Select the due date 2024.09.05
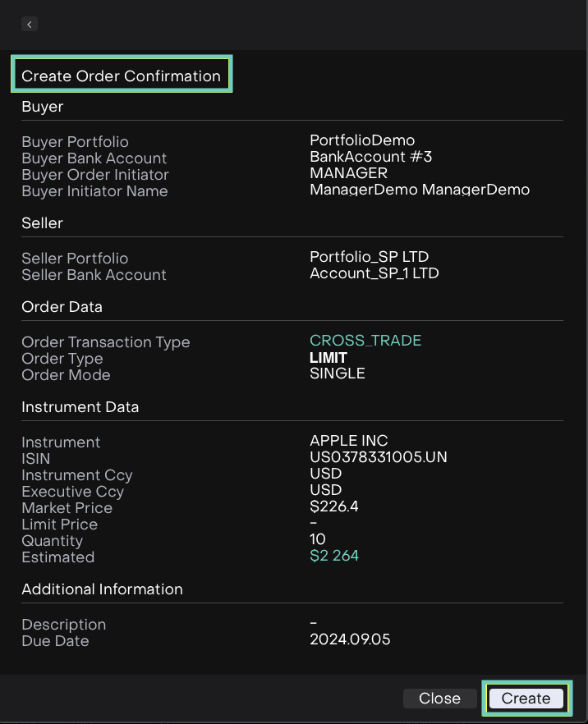588x724 pixels. [x=350, y=639]
